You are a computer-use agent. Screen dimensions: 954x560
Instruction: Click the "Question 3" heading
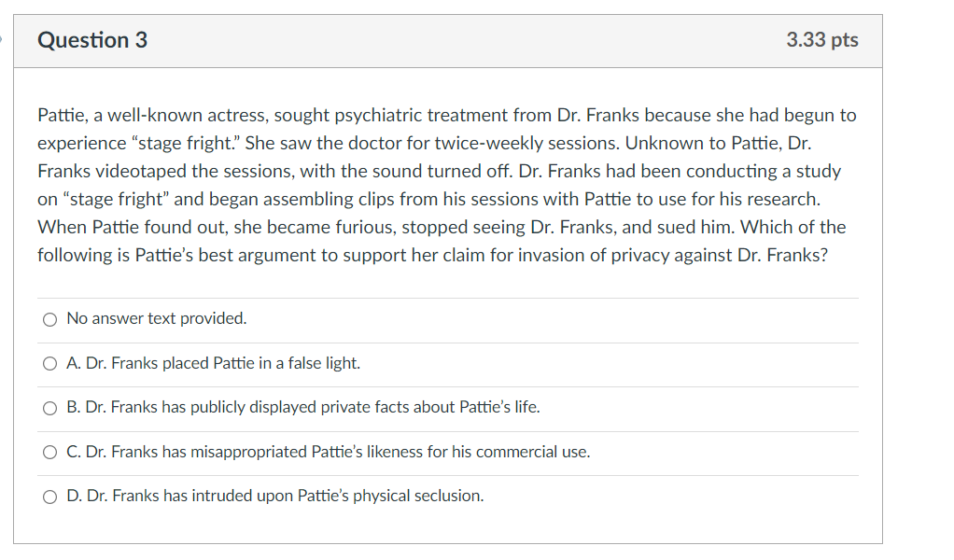92,40
